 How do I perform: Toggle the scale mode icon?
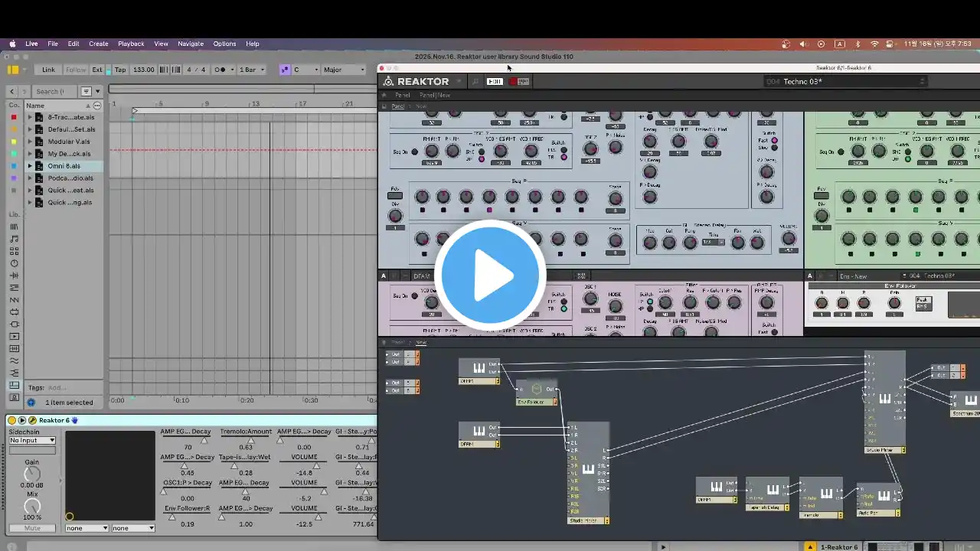pos(284,70)
